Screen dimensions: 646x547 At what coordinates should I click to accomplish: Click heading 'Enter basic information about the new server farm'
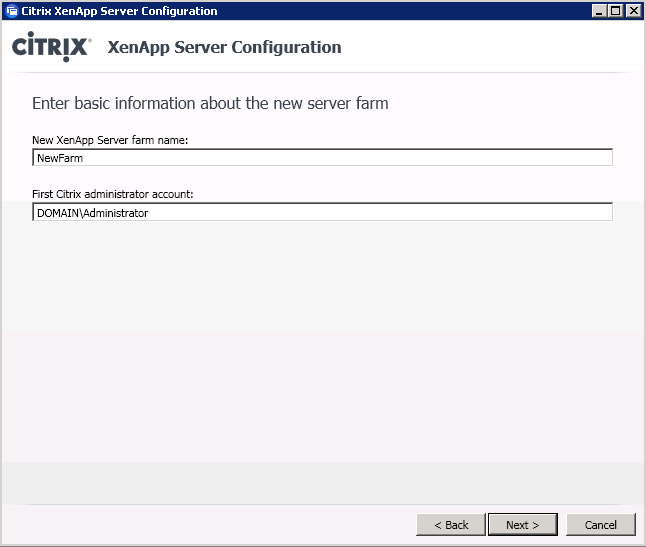click(x=210, y=103)
